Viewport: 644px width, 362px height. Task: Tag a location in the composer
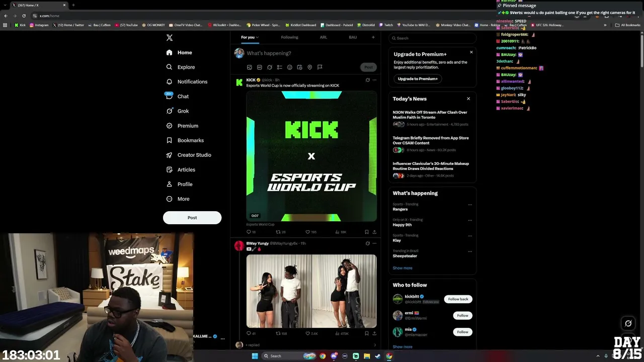tap(310, 67)
